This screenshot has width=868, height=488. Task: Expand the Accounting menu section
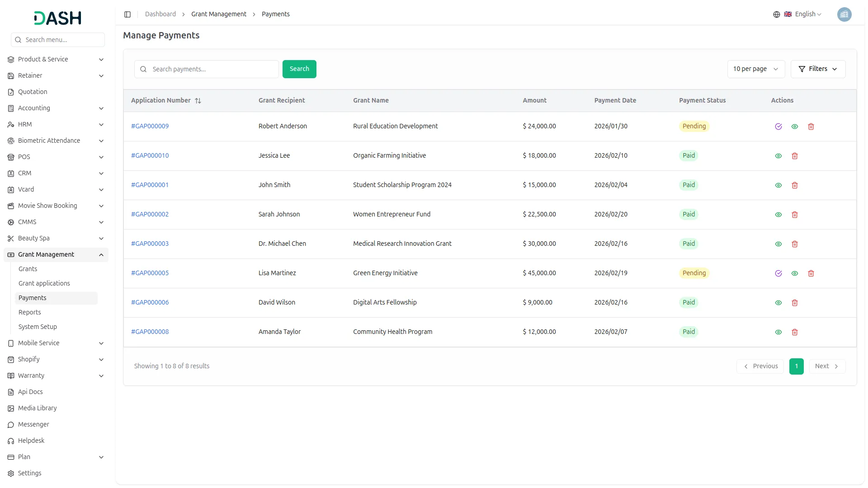click(56, 108)
